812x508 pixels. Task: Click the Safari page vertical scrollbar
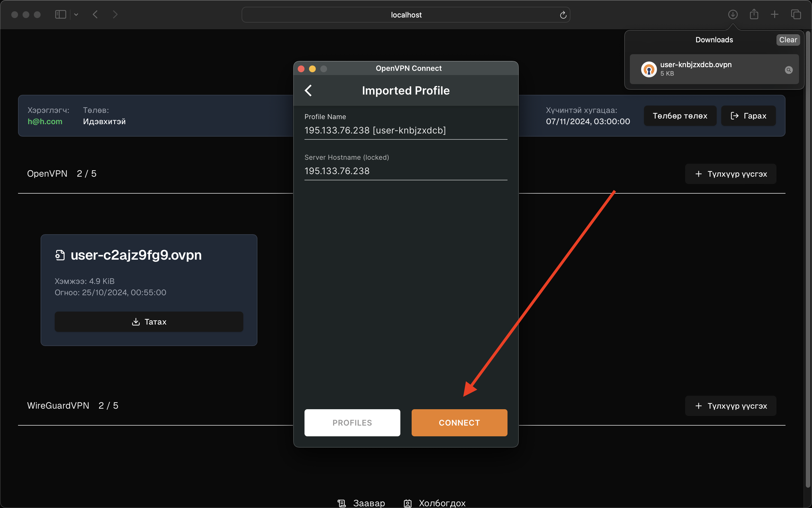(808, 259)
